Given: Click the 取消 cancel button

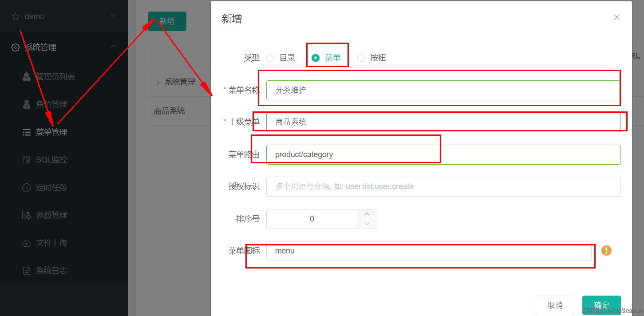Looking at the screenshot, I should coord(555,305).
